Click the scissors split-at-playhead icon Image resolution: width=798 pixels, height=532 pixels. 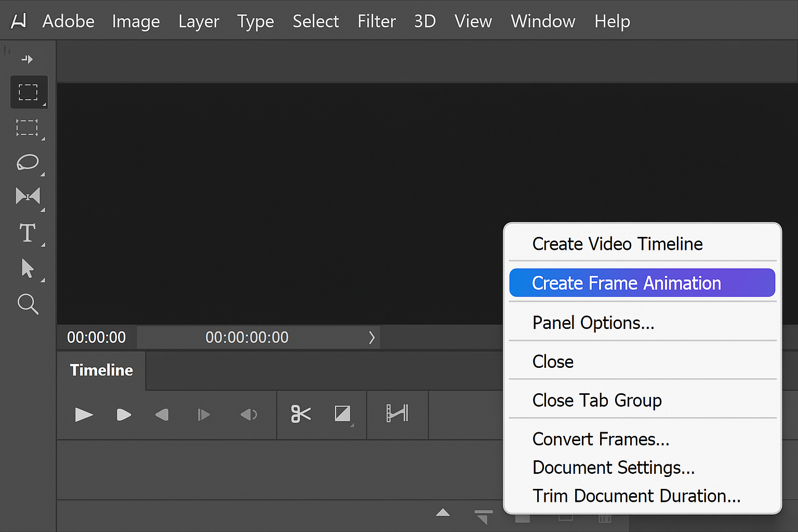click(x=301, y=414)
